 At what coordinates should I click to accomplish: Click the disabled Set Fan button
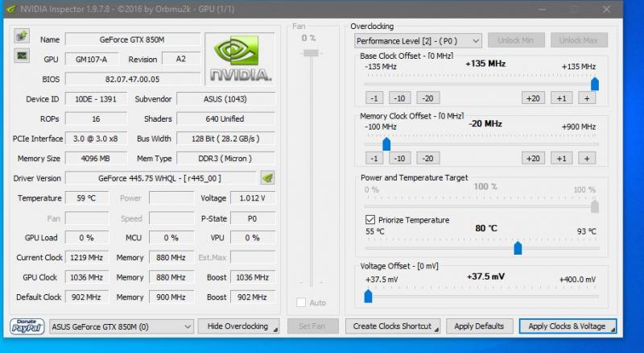point(312,326)
